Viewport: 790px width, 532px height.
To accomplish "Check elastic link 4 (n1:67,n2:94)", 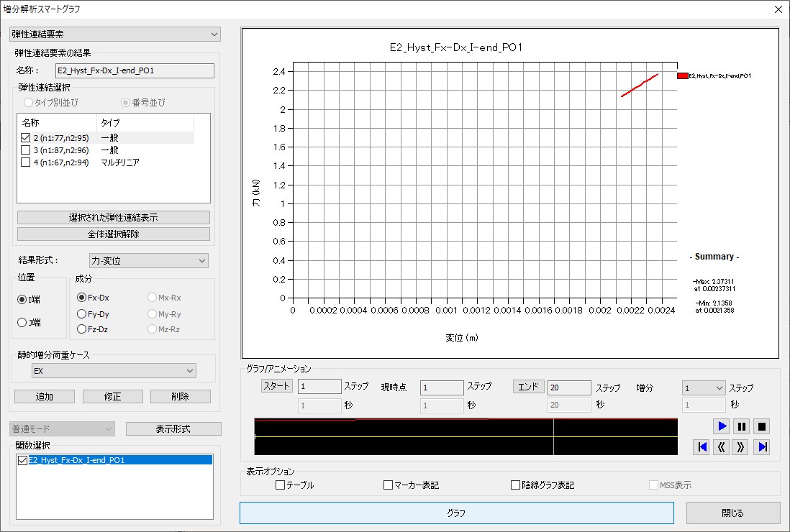I will pyautogui.click(x=26, y=162).
